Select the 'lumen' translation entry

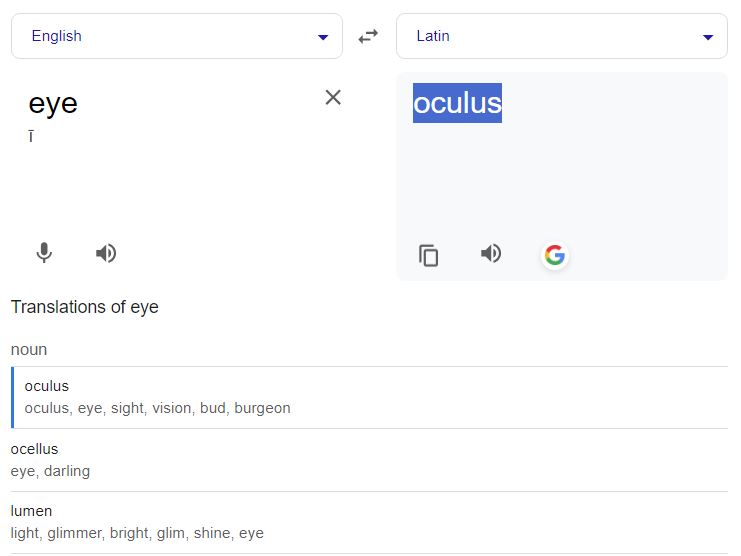tap(31, 511)
